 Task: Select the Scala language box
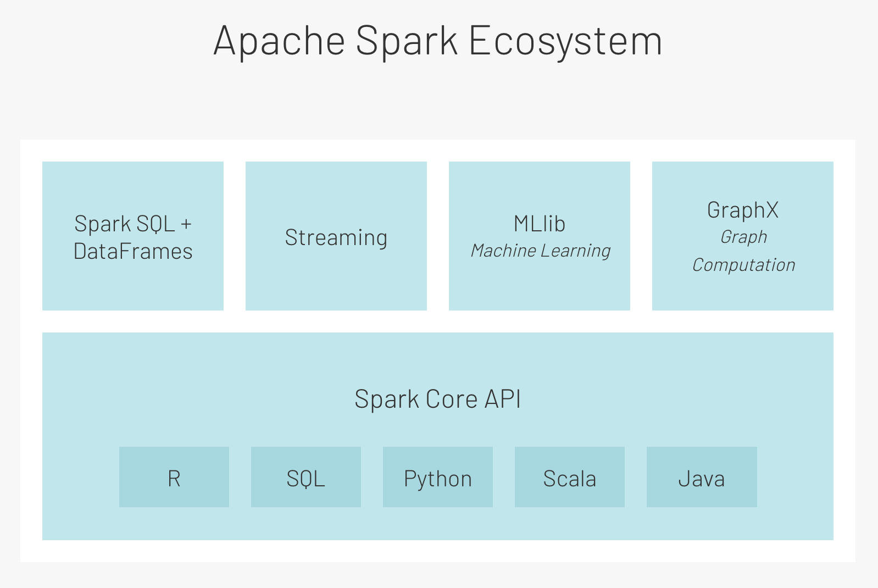pos(570,477)
